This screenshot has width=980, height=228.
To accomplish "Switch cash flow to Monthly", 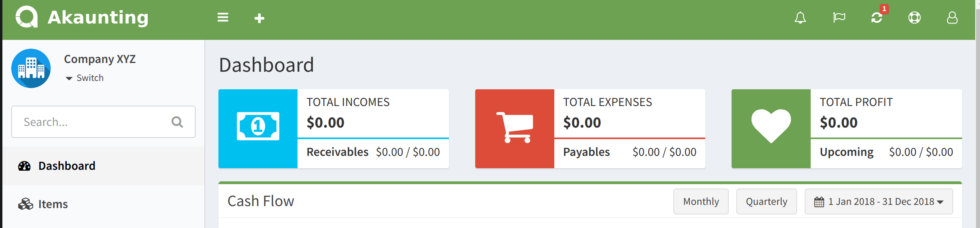I will 701,202.
